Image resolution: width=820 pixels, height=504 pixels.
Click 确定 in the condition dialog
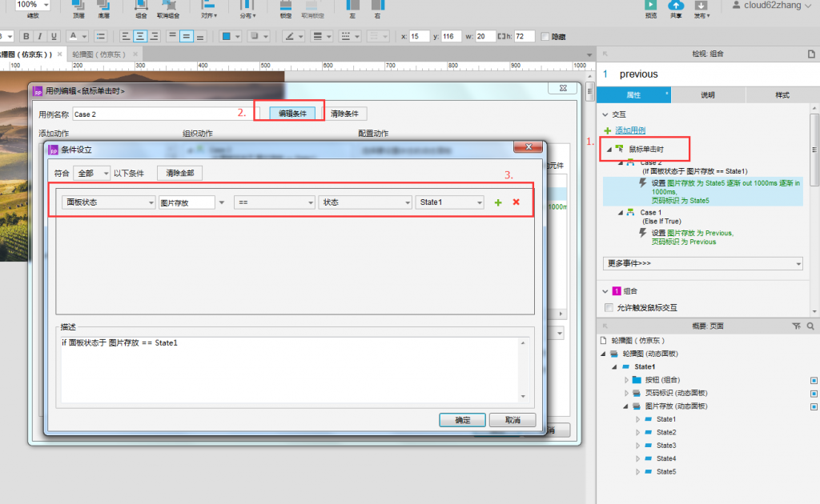[x=462, y=420]
